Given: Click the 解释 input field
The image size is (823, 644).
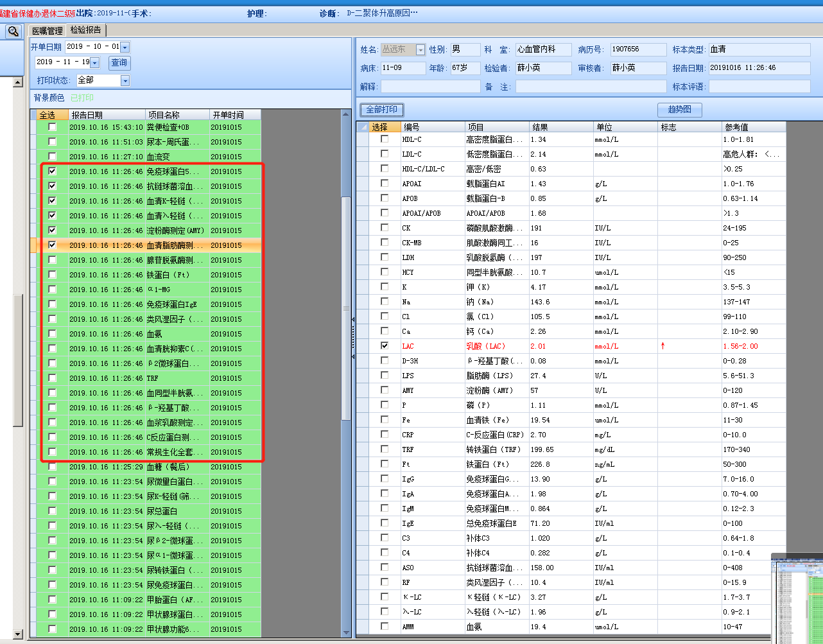Looking at the screenshot, I should [x=430, y=87].
